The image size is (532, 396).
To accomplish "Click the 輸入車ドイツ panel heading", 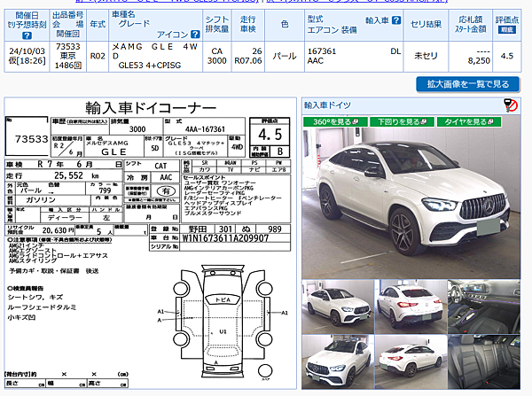I will tap(327, 105).
